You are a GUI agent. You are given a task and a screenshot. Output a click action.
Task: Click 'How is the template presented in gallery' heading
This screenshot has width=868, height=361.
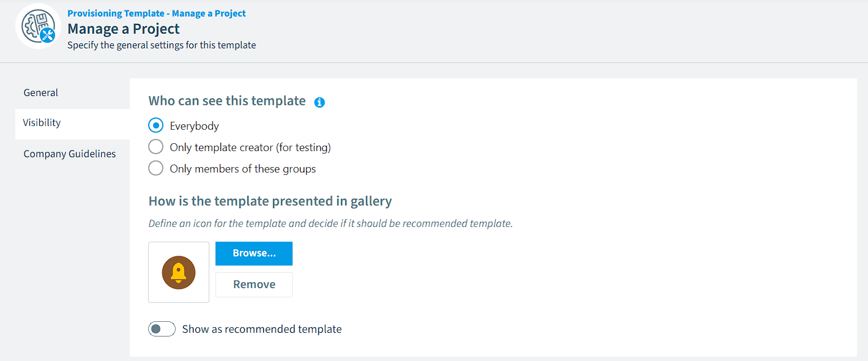[271, 201]
